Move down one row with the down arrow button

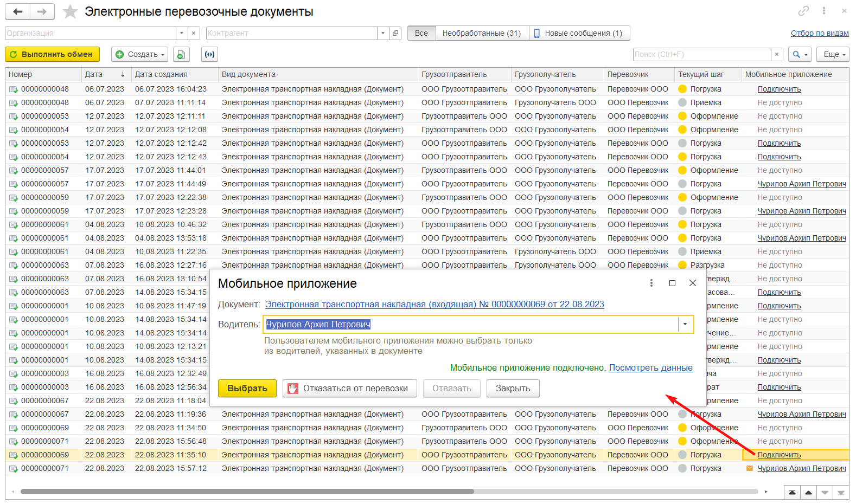point(825,492)
